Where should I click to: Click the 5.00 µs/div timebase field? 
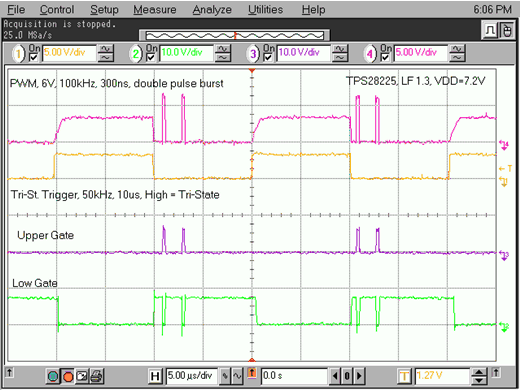click(191, 376)
